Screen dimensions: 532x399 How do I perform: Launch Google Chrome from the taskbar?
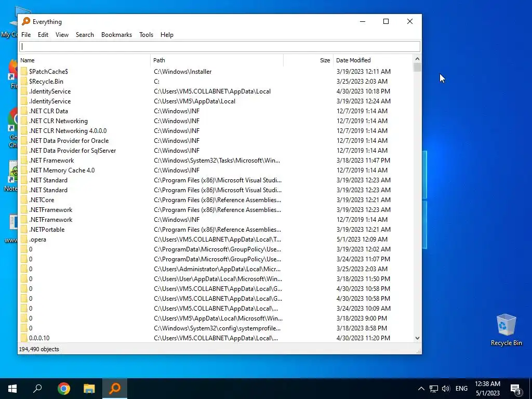click(64, 389)
